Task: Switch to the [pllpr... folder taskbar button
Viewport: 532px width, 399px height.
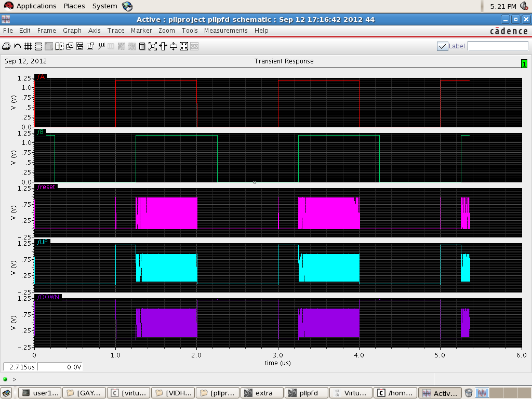Action: pos(218,393)
